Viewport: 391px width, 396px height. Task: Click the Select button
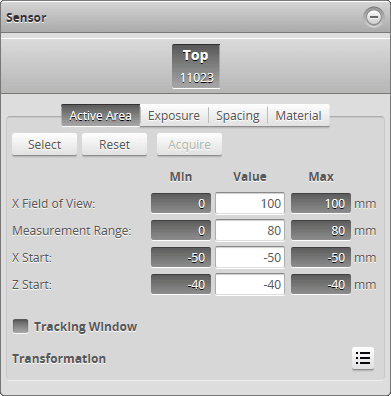[x=44, y=144]
